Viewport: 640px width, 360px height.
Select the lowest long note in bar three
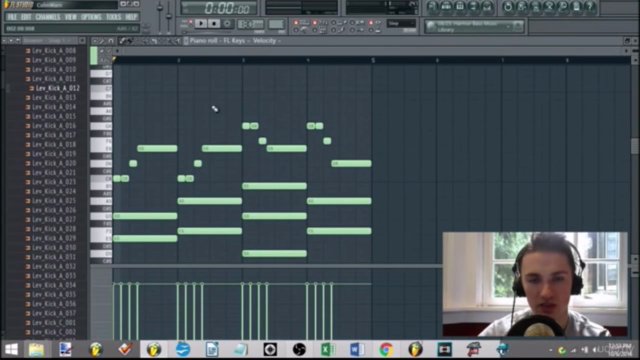coord(274,253)
